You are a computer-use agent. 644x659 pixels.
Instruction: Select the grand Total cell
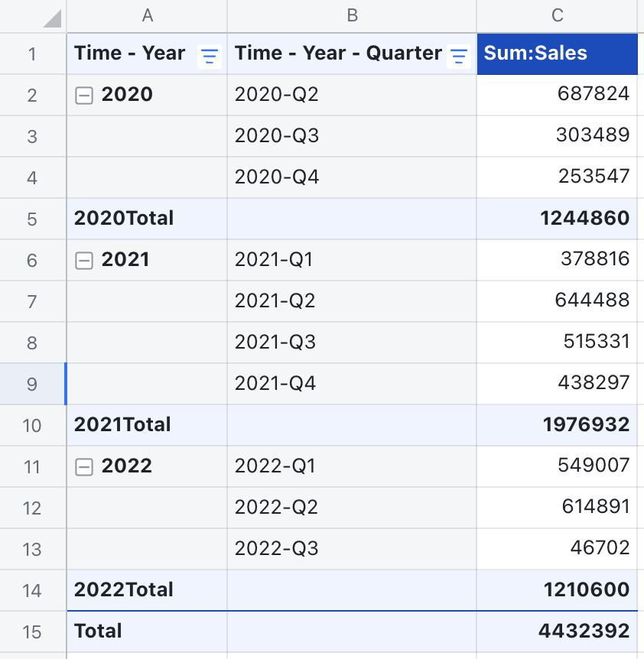pos(97,631)
